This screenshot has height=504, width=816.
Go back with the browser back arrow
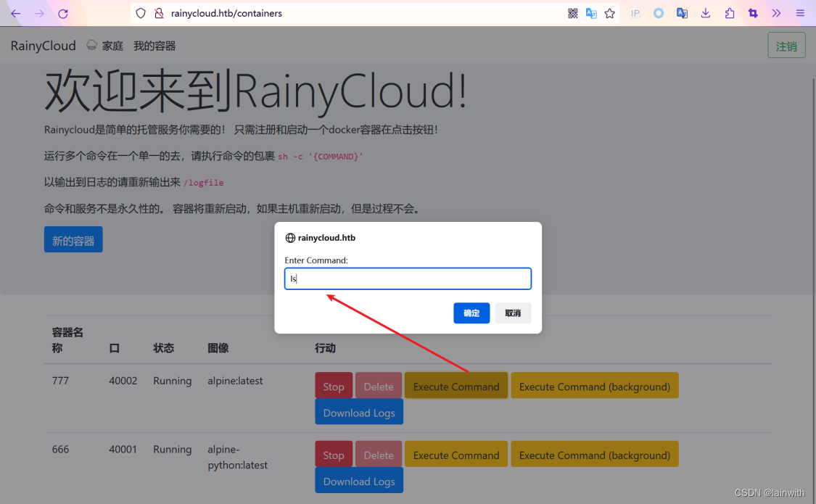(16, 14)
